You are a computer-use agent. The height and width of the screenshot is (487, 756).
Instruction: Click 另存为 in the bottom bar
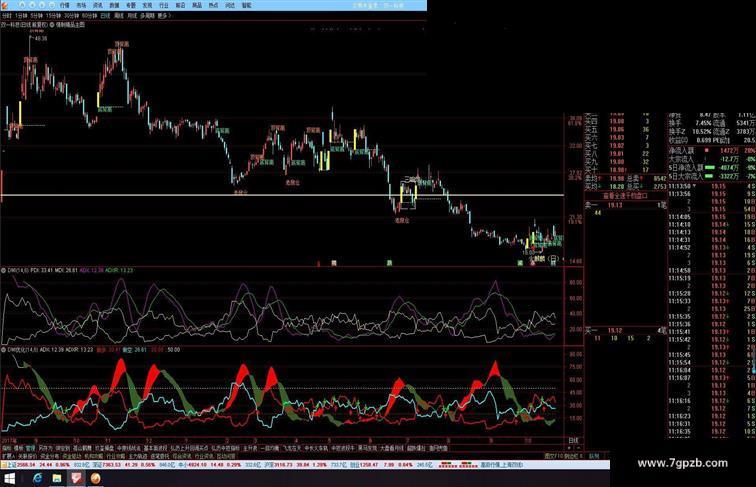coord(46,448)
